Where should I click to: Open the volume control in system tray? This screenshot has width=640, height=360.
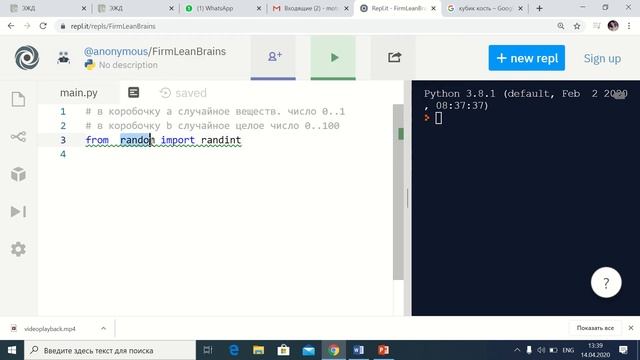[x=541, y=350]
